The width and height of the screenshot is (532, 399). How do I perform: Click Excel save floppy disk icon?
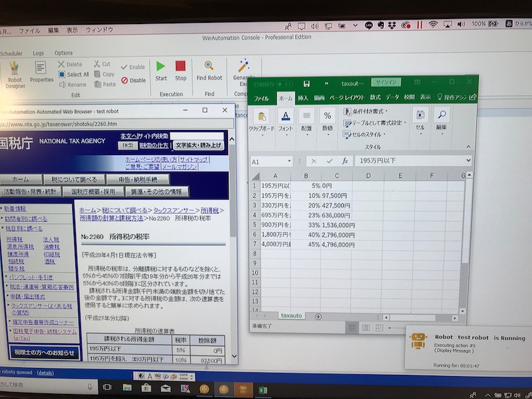[x=307, y=84]
